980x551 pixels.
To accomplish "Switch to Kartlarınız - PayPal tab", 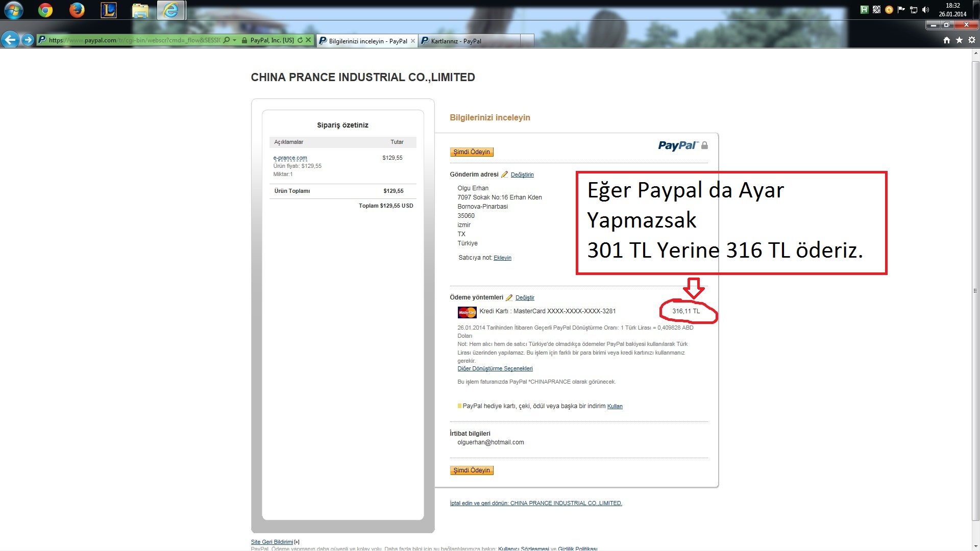I will click(456, 41).
